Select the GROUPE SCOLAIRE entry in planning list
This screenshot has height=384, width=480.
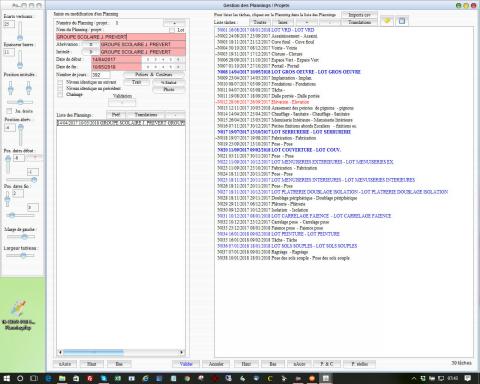121,123
